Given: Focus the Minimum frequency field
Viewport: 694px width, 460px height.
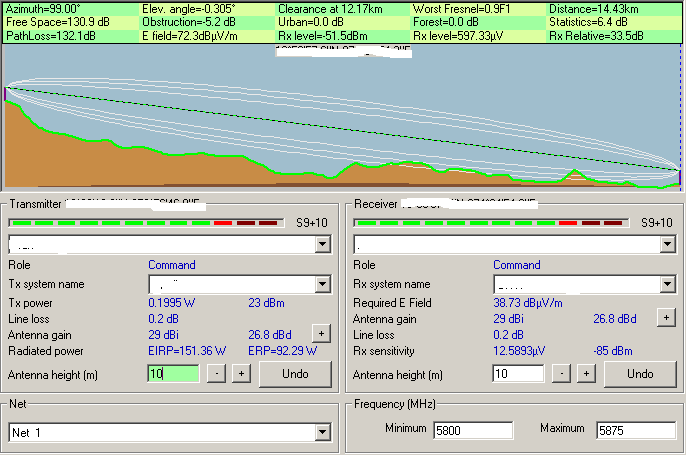Looking at the screenshot, I should pos(472,430).
